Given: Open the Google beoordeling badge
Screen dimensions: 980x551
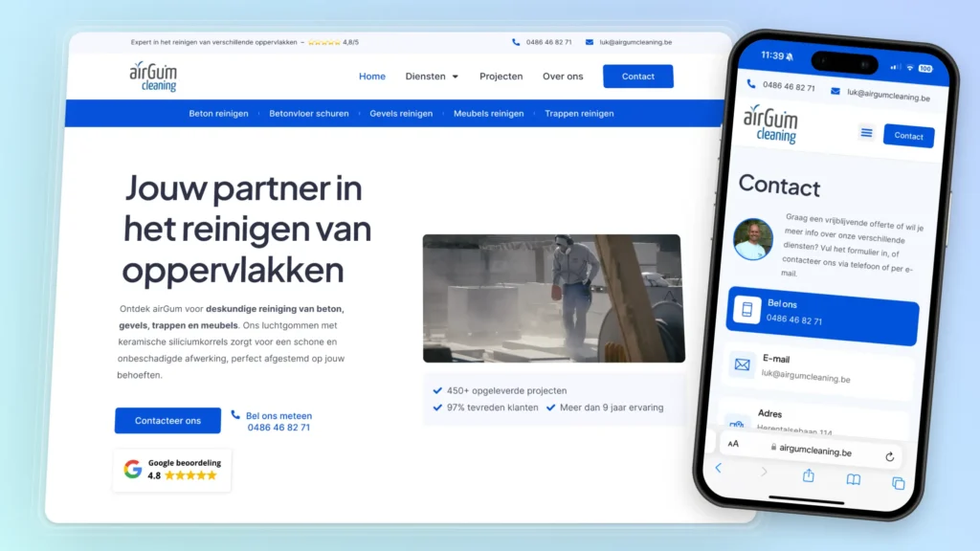Looking at the screenshot, I should tap(172, 470).
